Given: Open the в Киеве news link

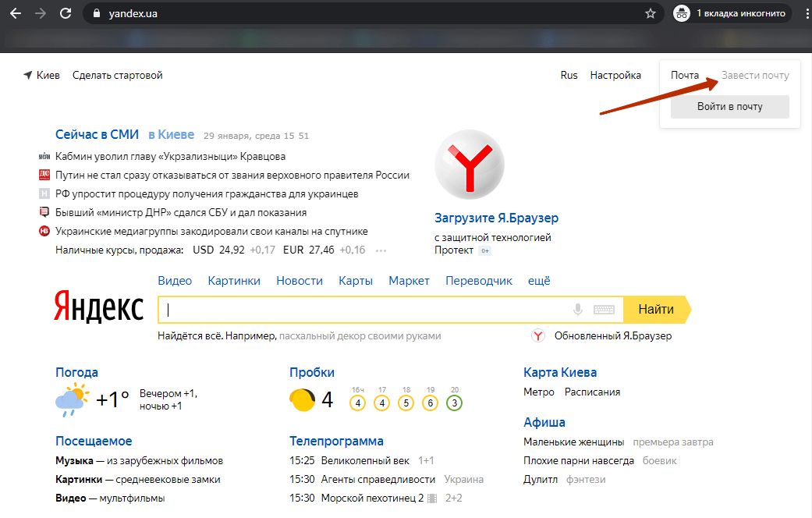Looking at the screenshot, I should (171, 135).
